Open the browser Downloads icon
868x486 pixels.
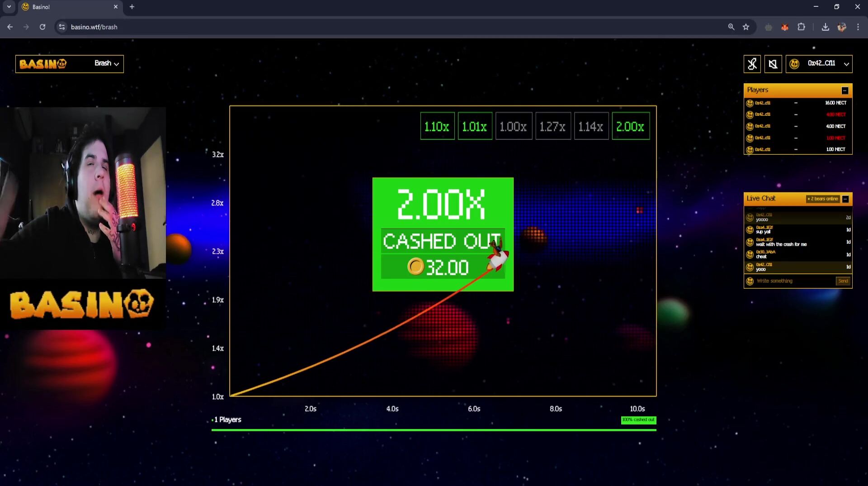(825, 27)
